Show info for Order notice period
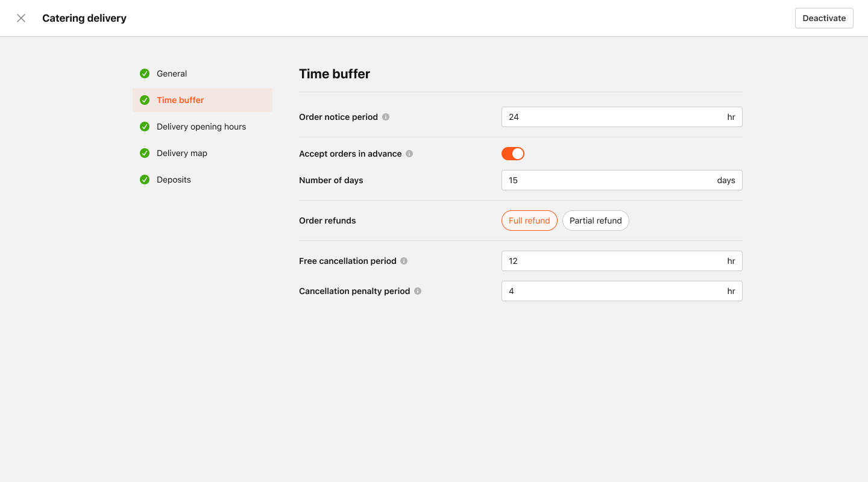This screenshot has height=482, width=868. point(386,117)
